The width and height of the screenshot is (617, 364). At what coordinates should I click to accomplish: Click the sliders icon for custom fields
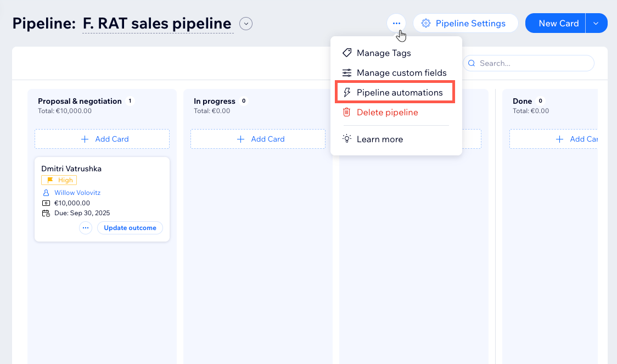click(347, 73)
